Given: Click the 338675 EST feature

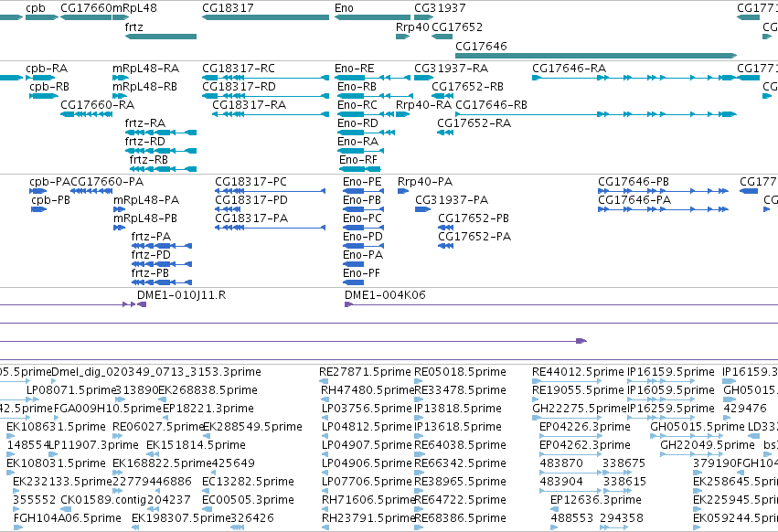Looking at the screenshot, I should pos(617,473).
